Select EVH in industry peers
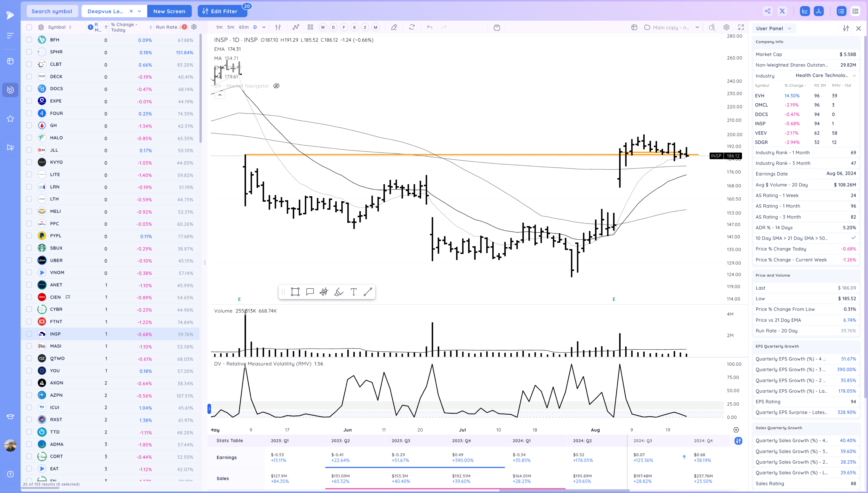Screen dimensions: 868x493 [759, 96]
